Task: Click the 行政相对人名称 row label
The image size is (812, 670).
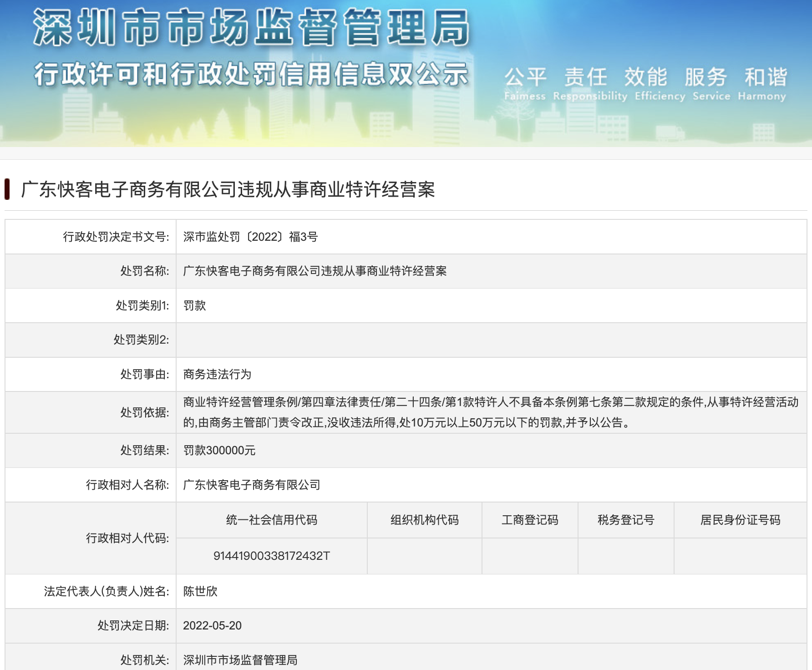Action: (127, 485)
